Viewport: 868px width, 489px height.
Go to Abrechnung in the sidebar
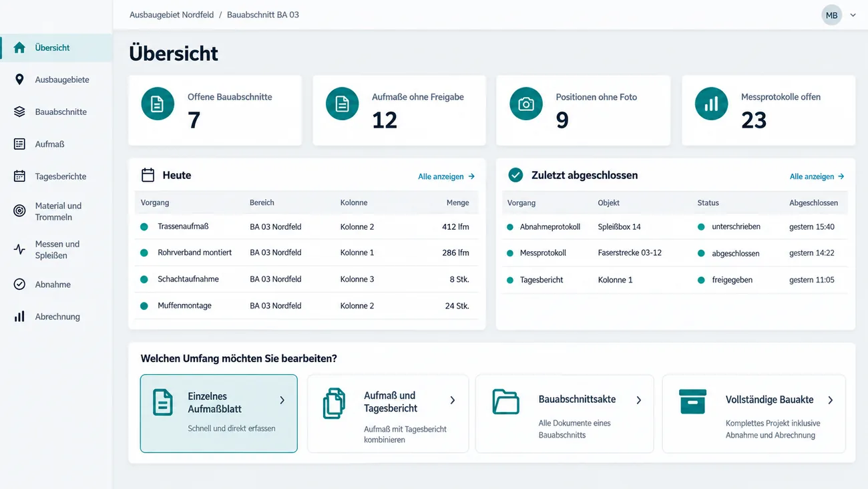pos(56,317)
